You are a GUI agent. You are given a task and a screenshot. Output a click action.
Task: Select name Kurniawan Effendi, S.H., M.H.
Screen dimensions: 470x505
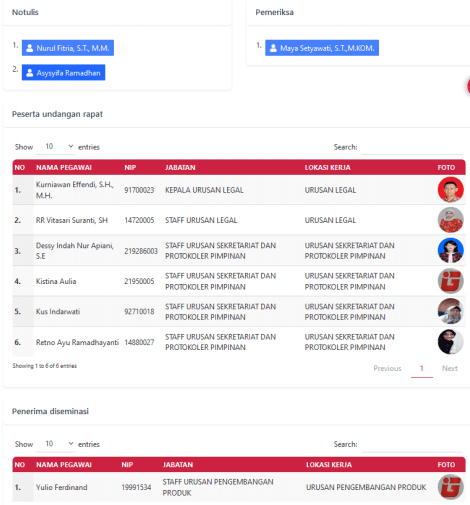75,190
